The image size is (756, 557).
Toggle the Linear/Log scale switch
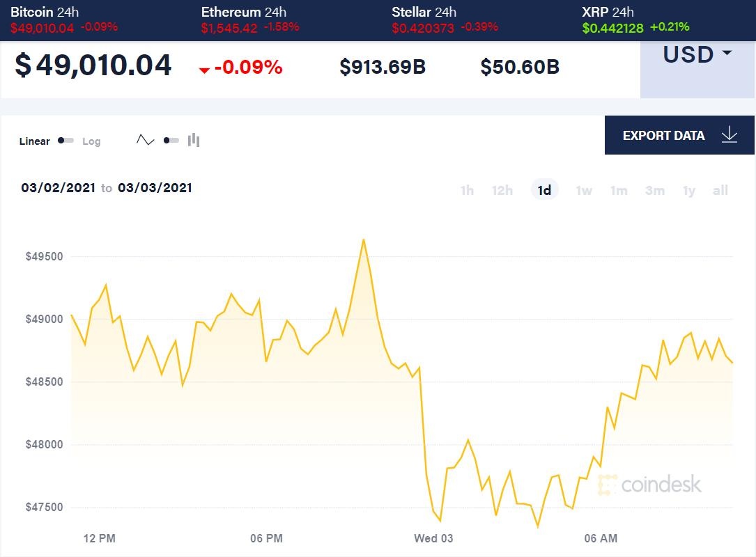(66, 141)
